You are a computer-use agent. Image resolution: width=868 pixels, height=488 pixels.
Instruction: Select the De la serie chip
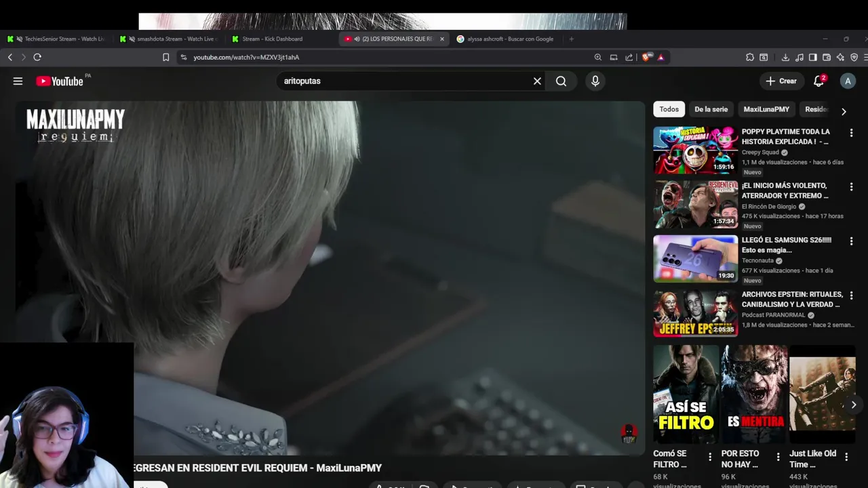click(x=711, y=109)
